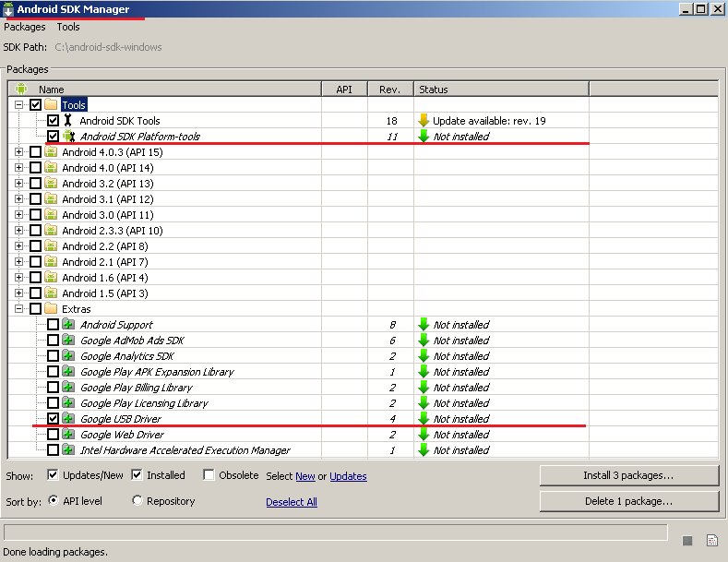
Task: Expand the Android 1.5 (API 3) node
Action: click(x=18, y=293)
